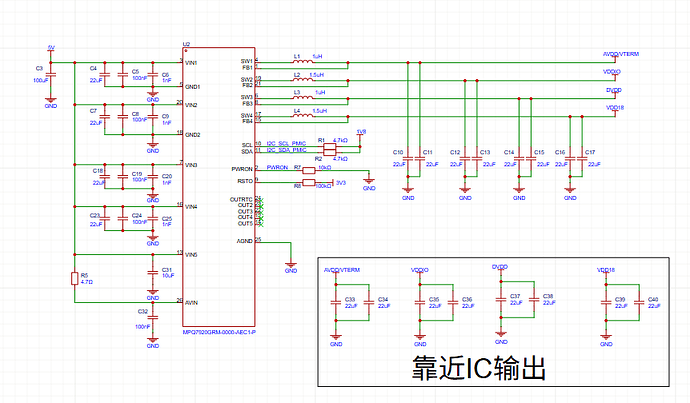The width and height of the screenshot is (690, 403).
Task: Select resistor R8 100kΩ
Action: (x=308, y=182)
